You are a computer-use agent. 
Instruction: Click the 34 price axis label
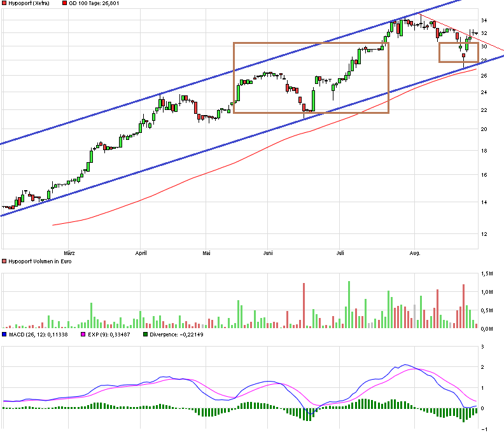pyautogui.click(x=484, y=20)
